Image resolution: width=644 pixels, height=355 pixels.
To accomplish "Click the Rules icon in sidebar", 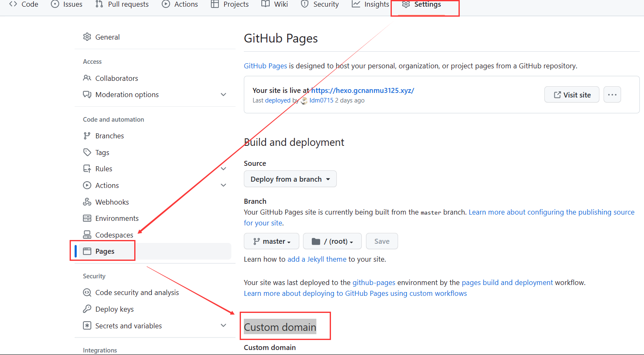I will coord(87,169).
